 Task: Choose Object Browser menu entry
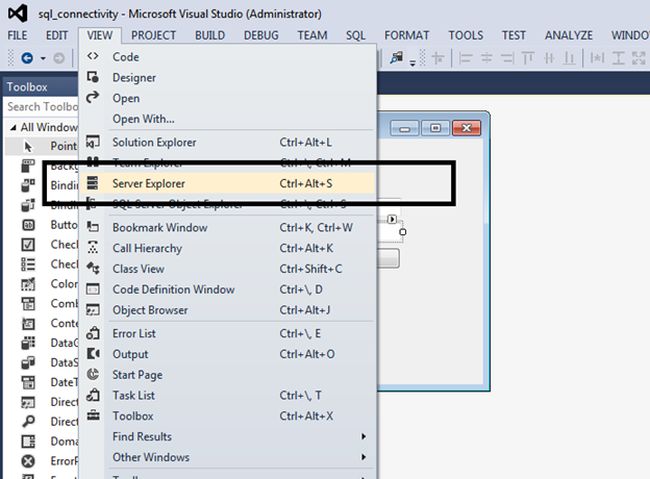(227, 310)
